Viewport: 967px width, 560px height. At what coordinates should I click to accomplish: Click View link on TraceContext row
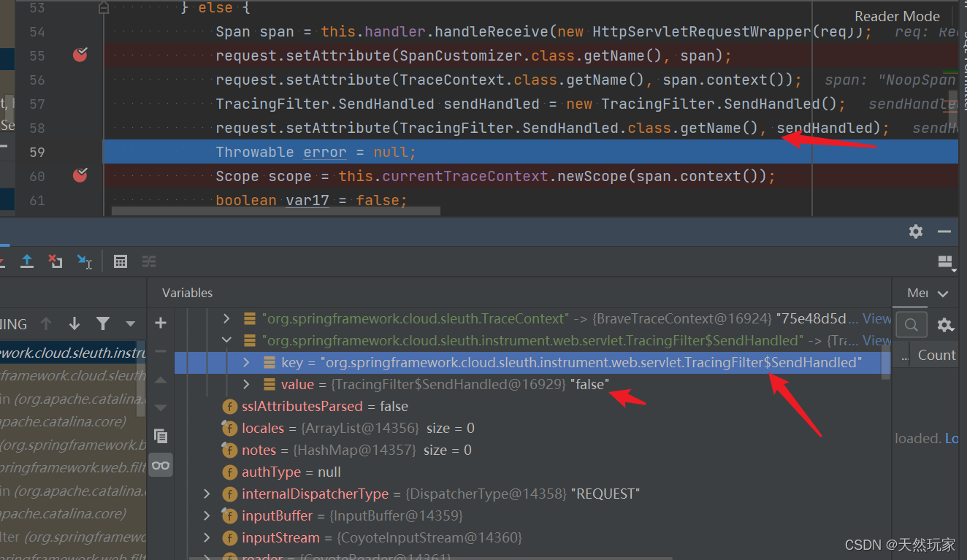pos(876,318)
